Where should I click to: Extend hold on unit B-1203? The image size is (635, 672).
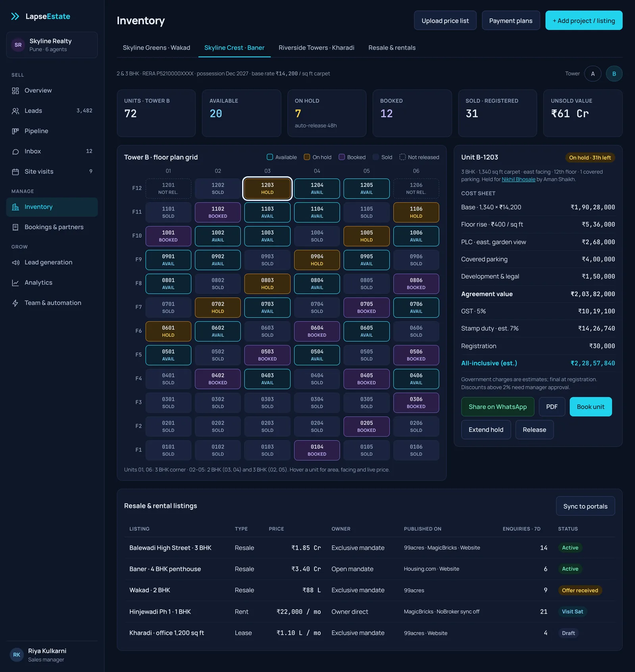[486, 430]
